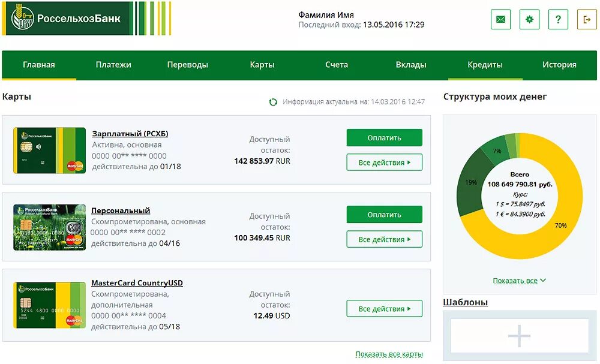Expand Все действия for Зарплатный (РСХБ)
This screenshot has height=364, width=600.
coord(384,163)
